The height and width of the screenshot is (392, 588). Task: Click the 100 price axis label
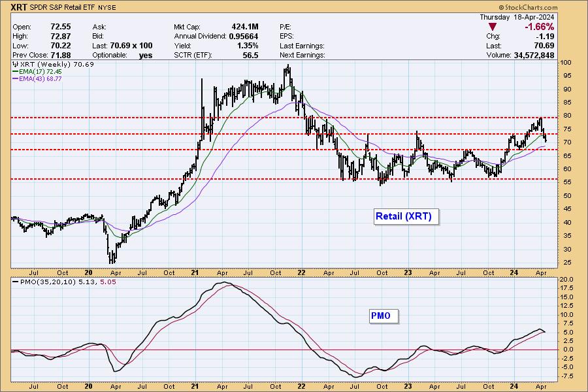(566, 63)
